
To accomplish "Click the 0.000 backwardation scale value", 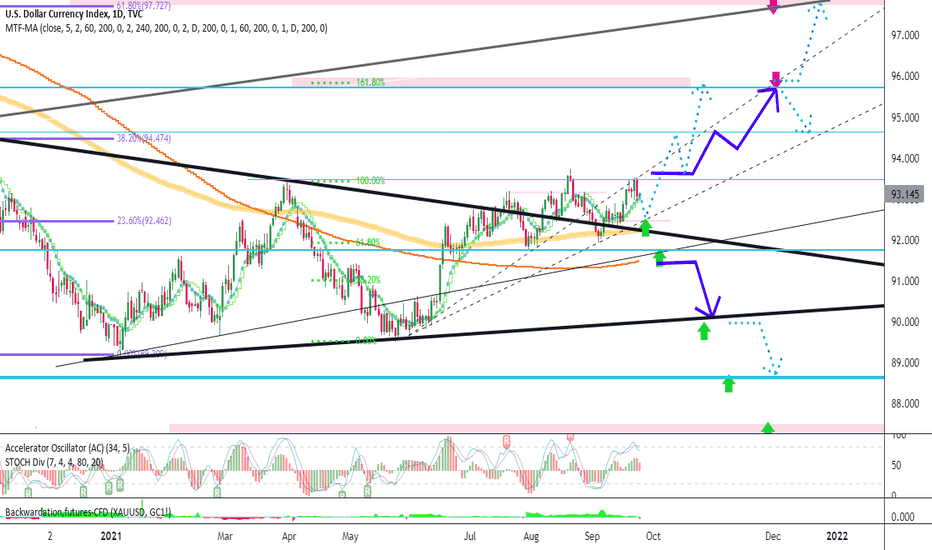I will click(903, 517).
